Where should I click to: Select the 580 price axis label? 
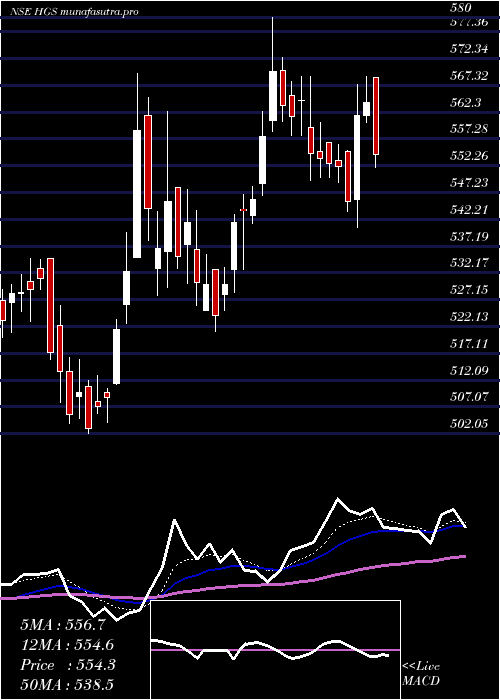click(x=461, y=8)
